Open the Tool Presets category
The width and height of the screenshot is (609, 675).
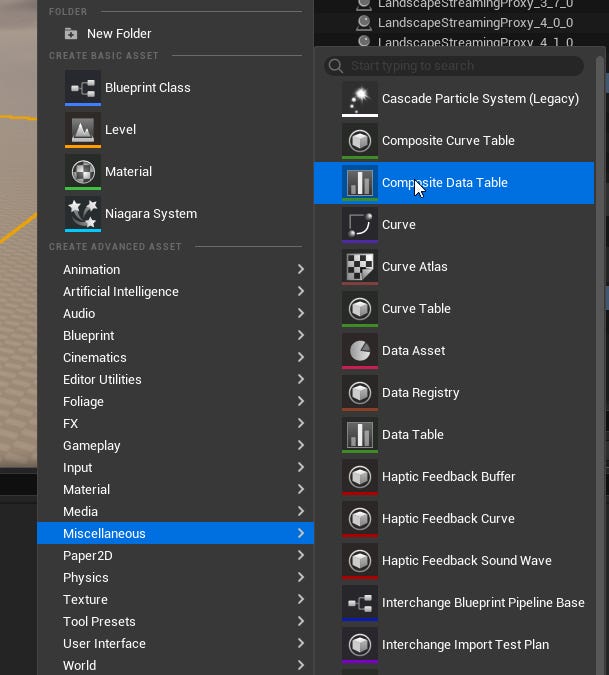[176, 621]
